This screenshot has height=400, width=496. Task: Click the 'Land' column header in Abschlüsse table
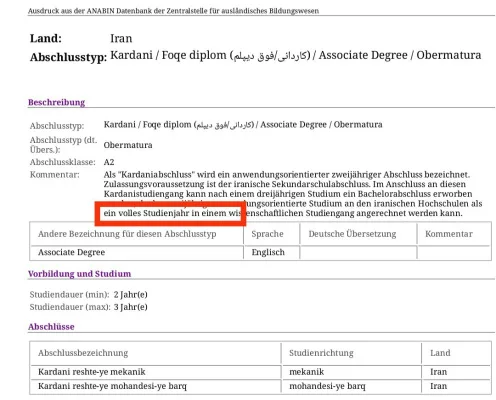tap(440, 353)
